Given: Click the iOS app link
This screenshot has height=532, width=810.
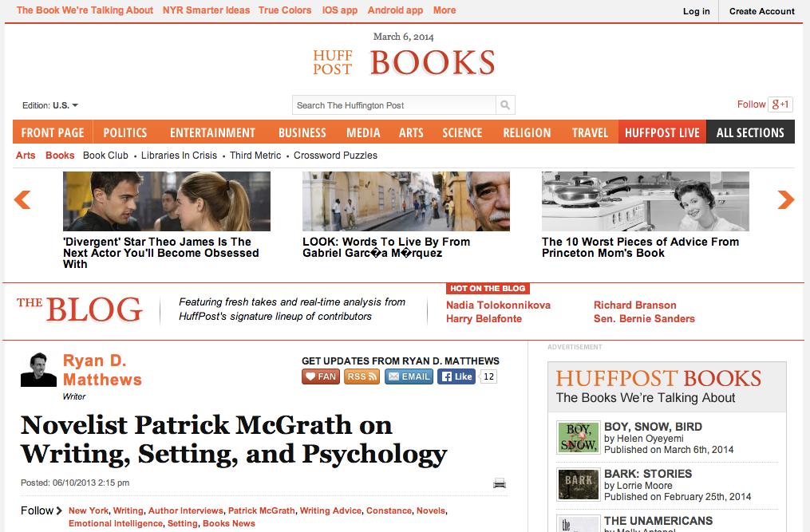Looking at the screenshot, I should 340,10.
